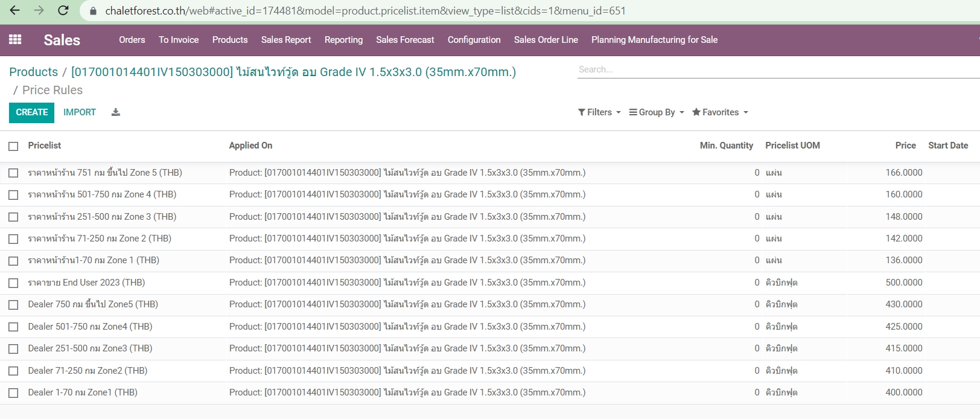The image size is (980, 419).
Task: Click the browser back arrow
Action: click(15, 11)
